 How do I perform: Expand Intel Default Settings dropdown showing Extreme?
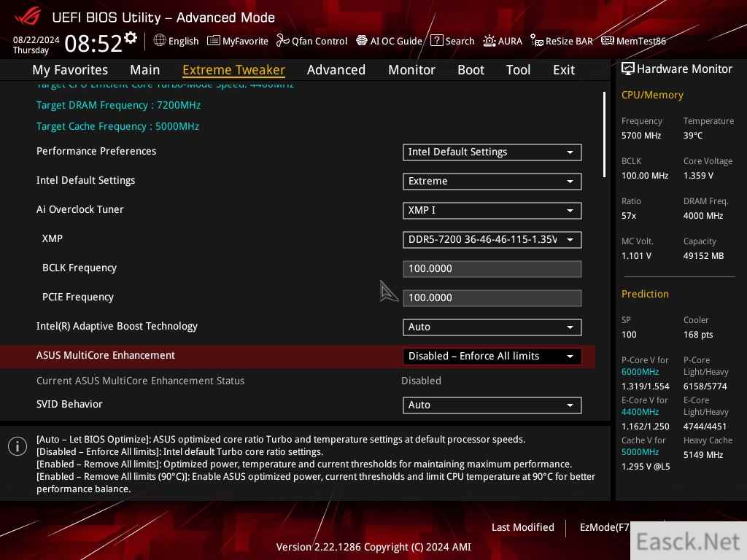tap(492, 182)
